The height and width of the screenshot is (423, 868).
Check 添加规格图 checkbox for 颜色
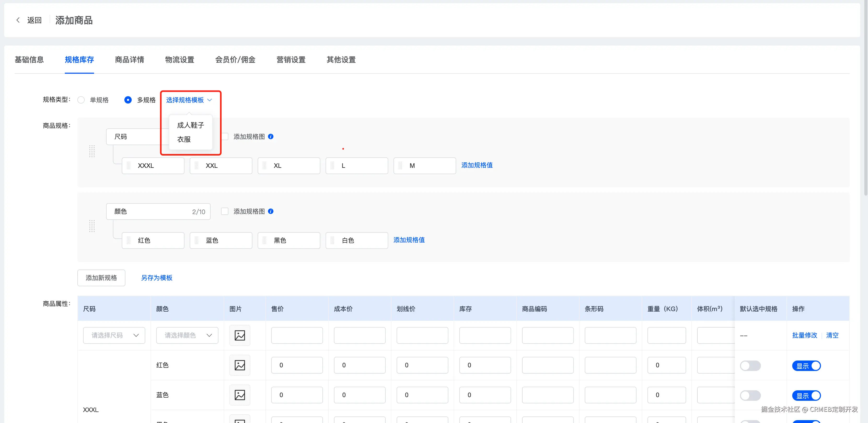coord(225,211)
